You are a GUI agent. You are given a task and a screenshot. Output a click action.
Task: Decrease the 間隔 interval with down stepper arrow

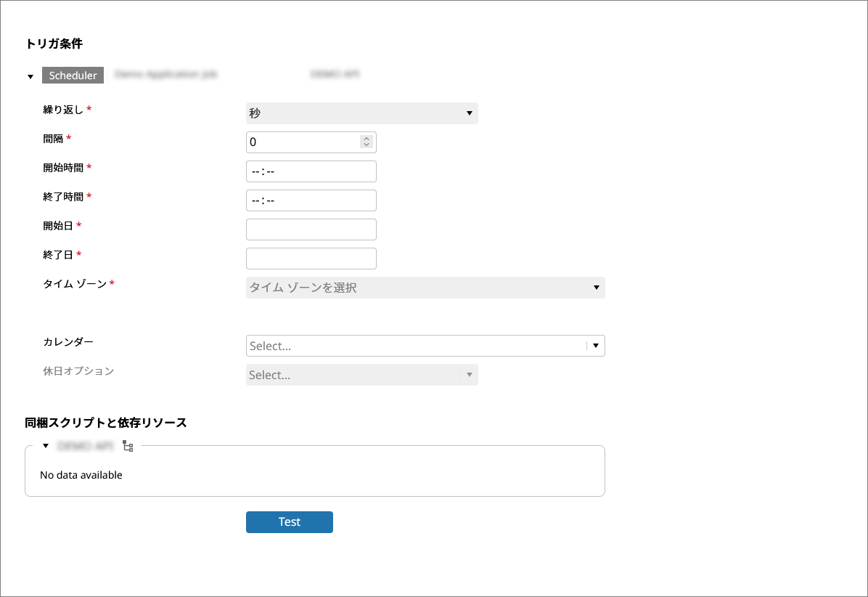click(x=367, y=145)
